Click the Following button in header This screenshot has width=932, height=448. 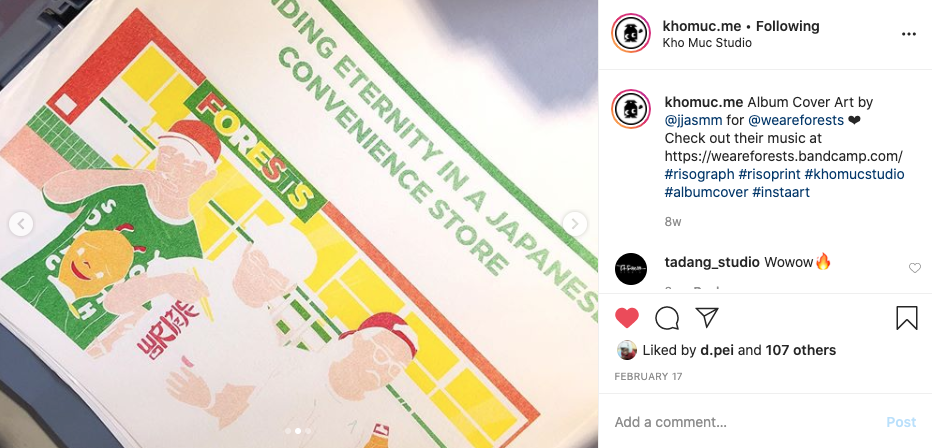[x=787, y=26]
